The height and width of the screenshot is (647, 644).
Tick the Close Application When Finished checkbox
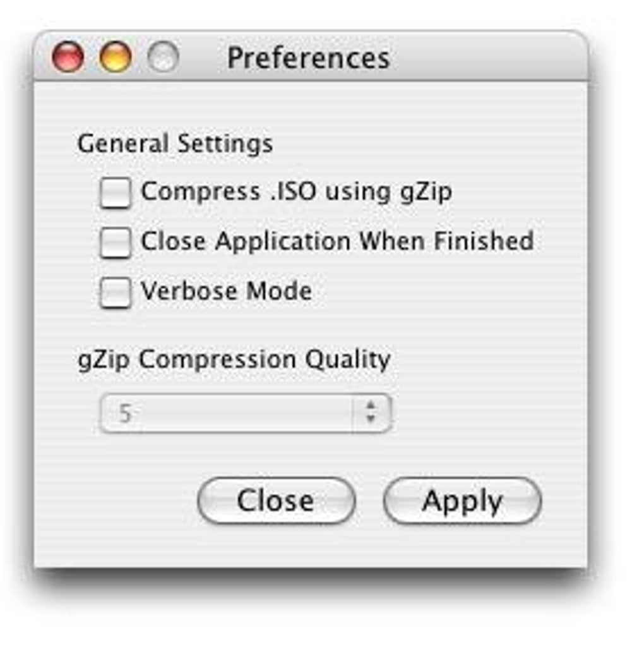(116, 242)
